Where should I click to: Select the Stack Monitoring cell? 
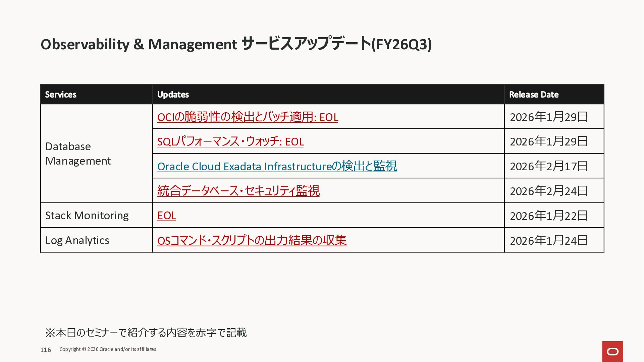pos(87,216)
